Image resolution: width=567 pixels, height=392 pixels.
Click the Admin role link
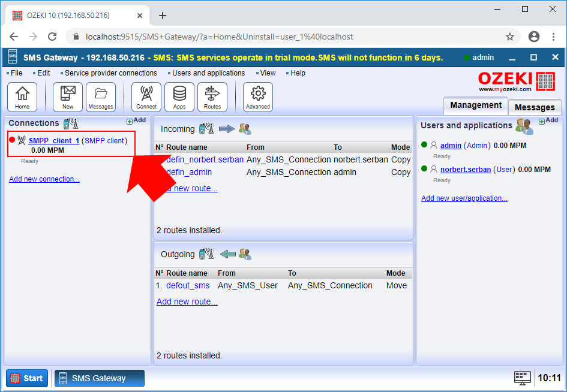(x=477, y=145)
